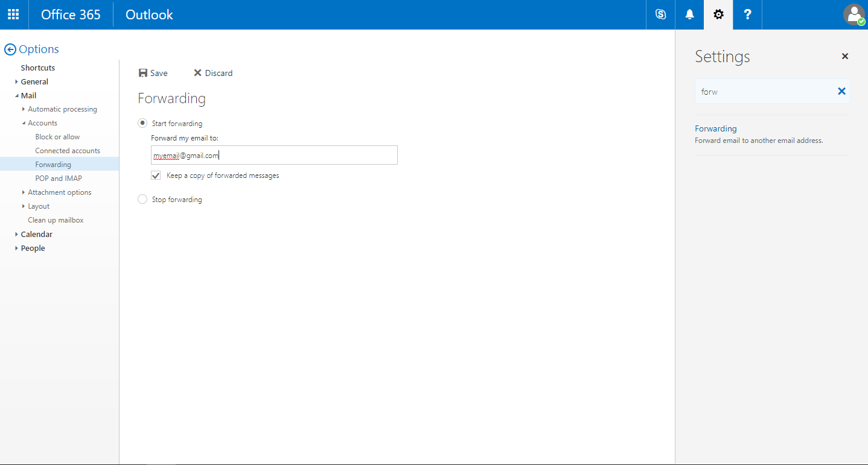Screen dimensions: 868x465
Task: Expand the General section
Action: point(17,81)
